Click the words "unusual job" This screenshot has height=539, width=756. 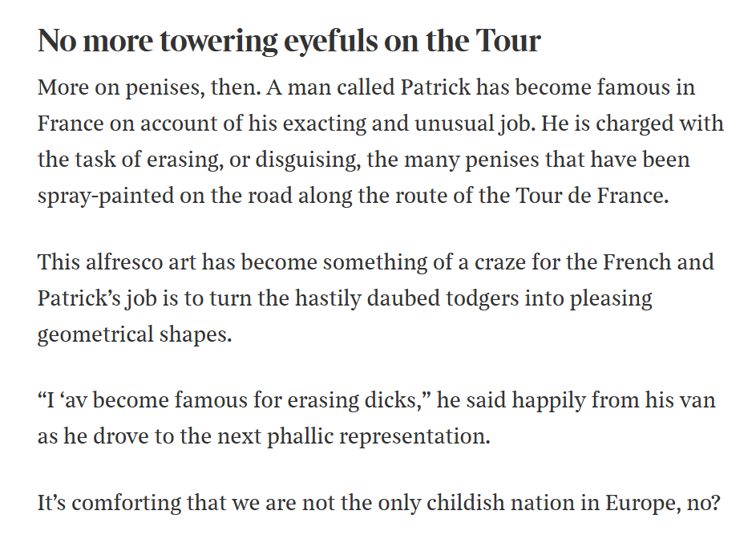(x=475, y=124)
